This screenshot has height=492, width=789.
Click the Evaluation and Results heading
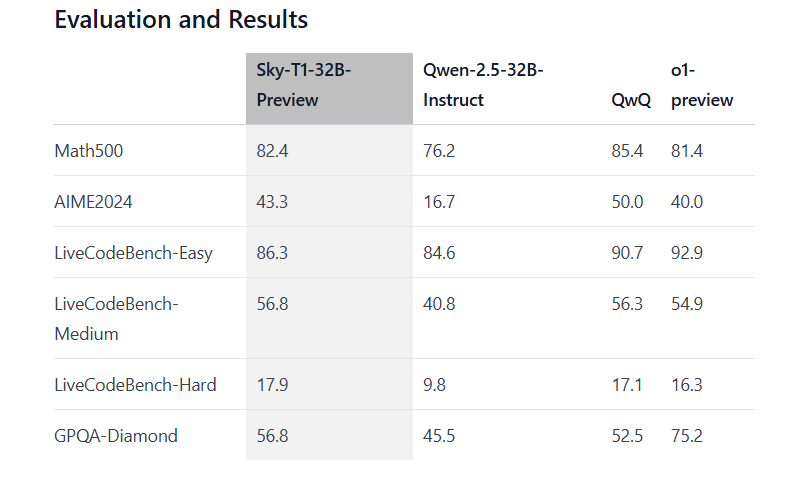pos(181,20)
